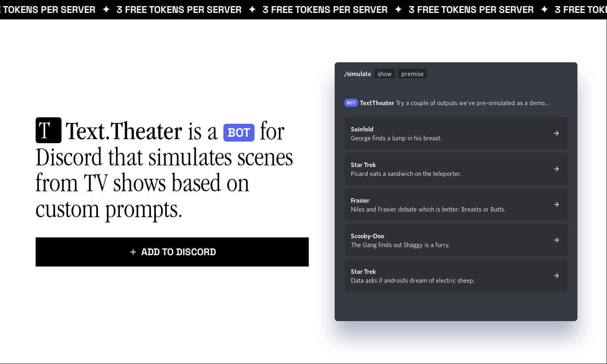
Task: Click the Frasier title
Action: [360, 201]
